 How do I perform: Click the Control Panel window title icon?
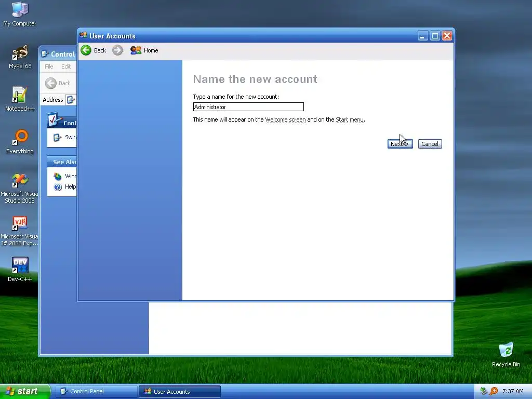tap(45, 54)
